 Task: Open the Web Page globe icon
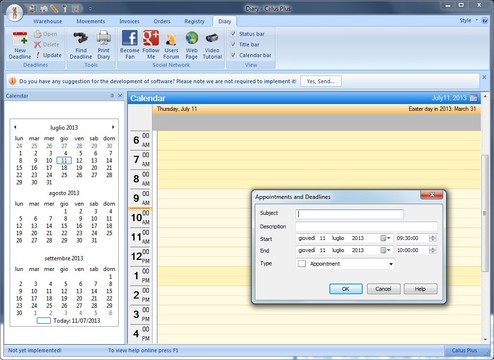192,38
